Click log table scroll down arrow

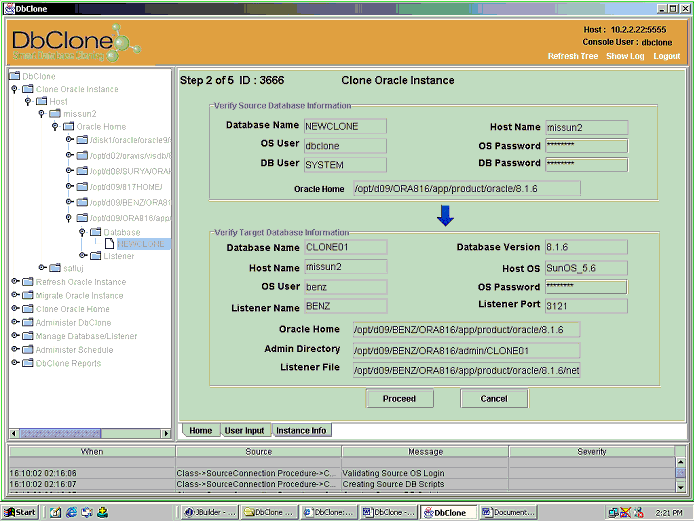pos(681,487)
